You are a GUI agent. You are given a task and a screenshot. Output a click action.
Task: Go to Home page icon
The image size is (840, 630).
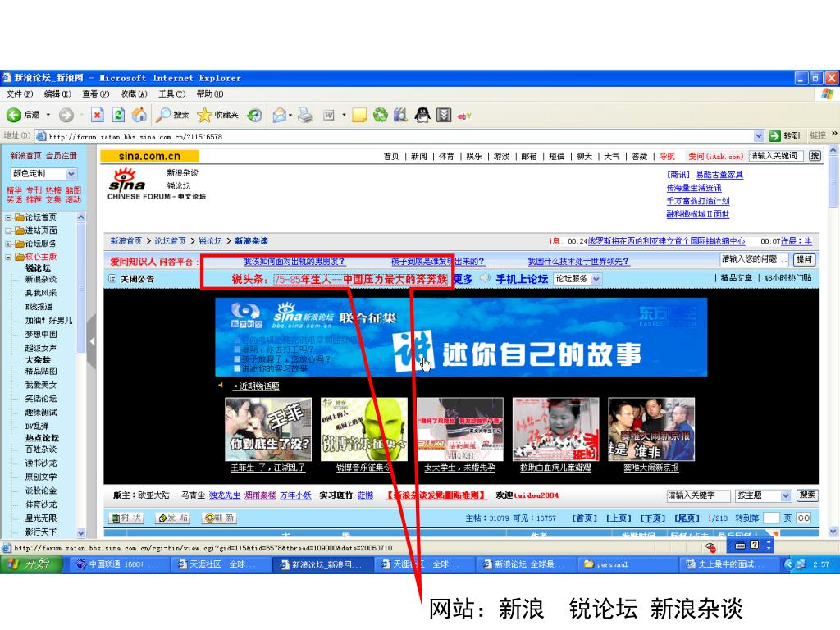tap(139, 115)
